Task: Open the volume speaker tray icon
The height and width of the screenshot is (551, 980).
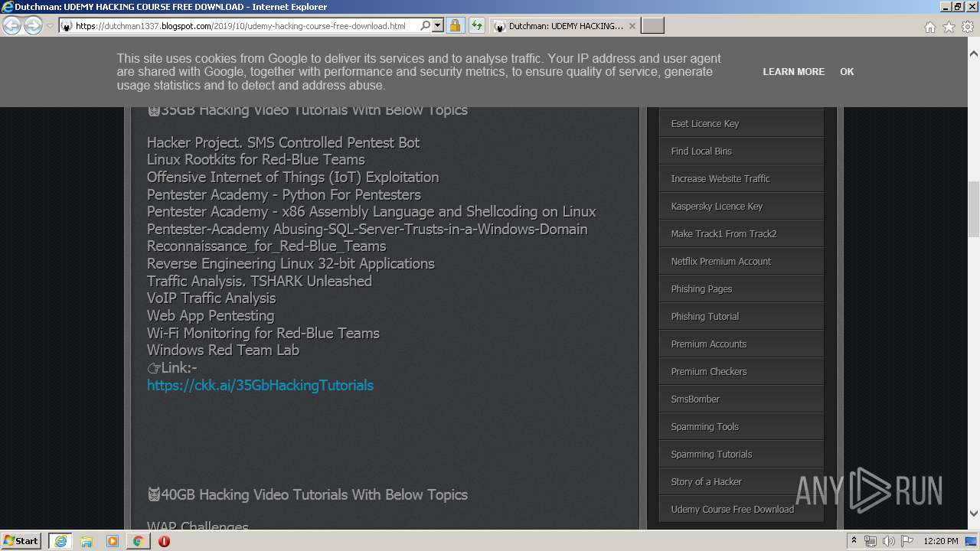Action: (x=889, y=541)
